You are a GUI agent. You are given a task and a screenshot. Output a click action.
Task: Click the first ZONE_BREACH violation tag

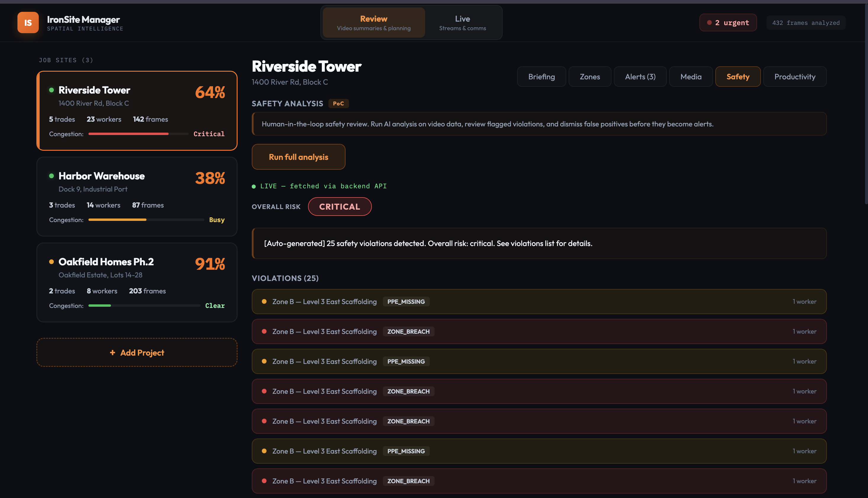pyautogui.click(x=408, y=331)
